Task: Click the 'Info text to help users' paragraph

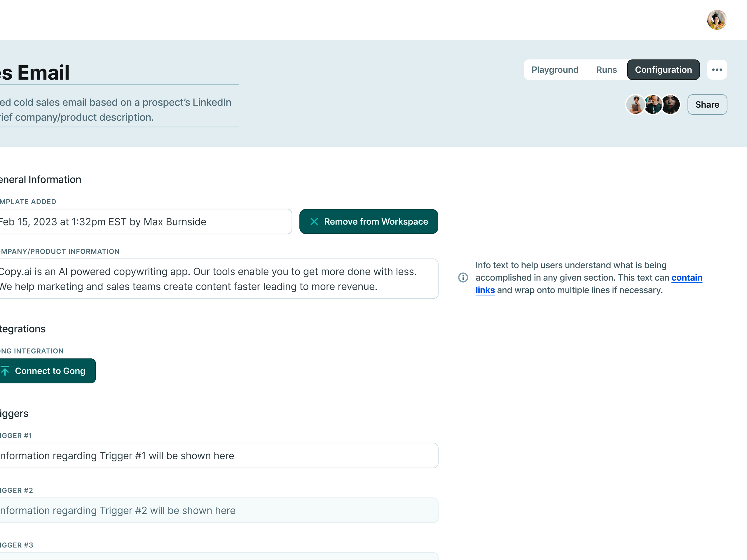Action: (589, 277)
